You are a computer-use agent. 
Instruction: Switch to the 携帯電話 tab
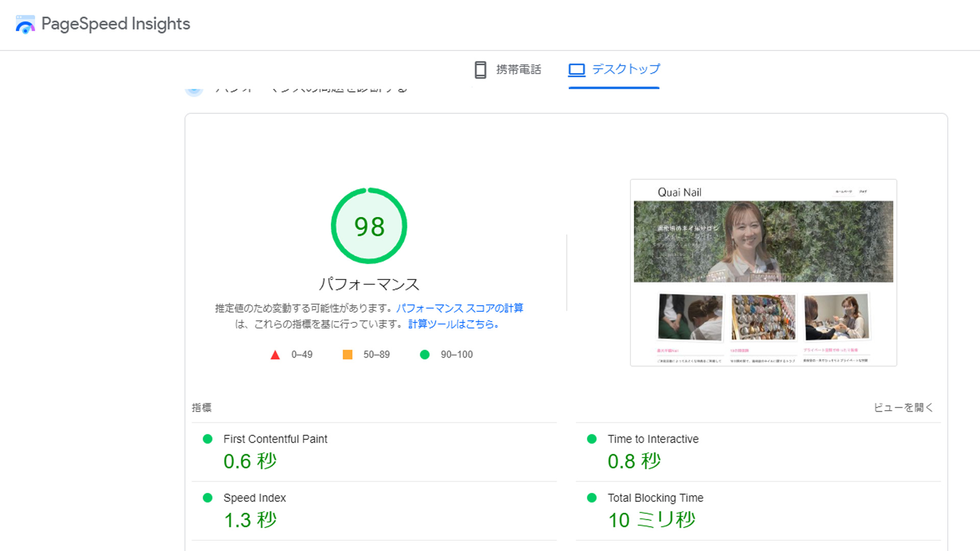tap(507, 70)
